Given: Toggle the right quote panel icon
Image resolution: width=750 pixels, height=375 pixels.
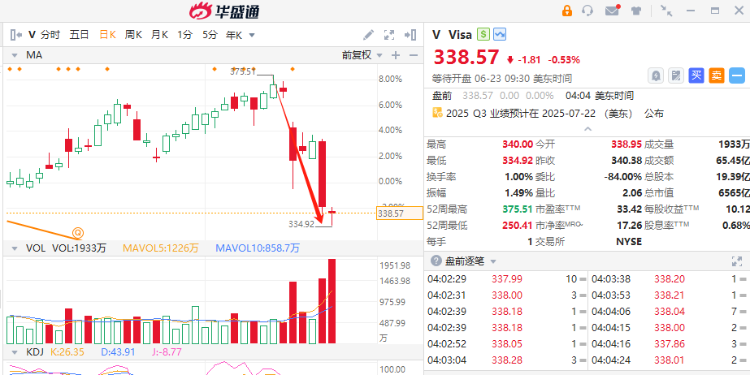Looking at the screenshot, I should pos(410,35).
